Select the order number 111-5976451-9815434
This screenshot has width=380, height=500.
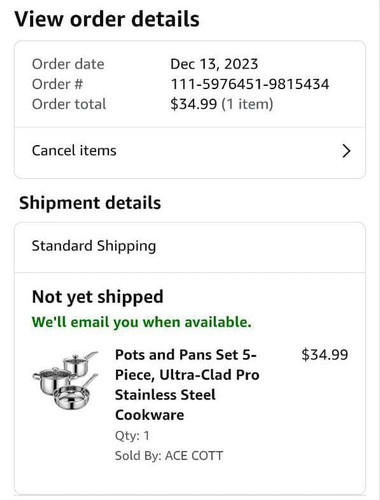250,84
